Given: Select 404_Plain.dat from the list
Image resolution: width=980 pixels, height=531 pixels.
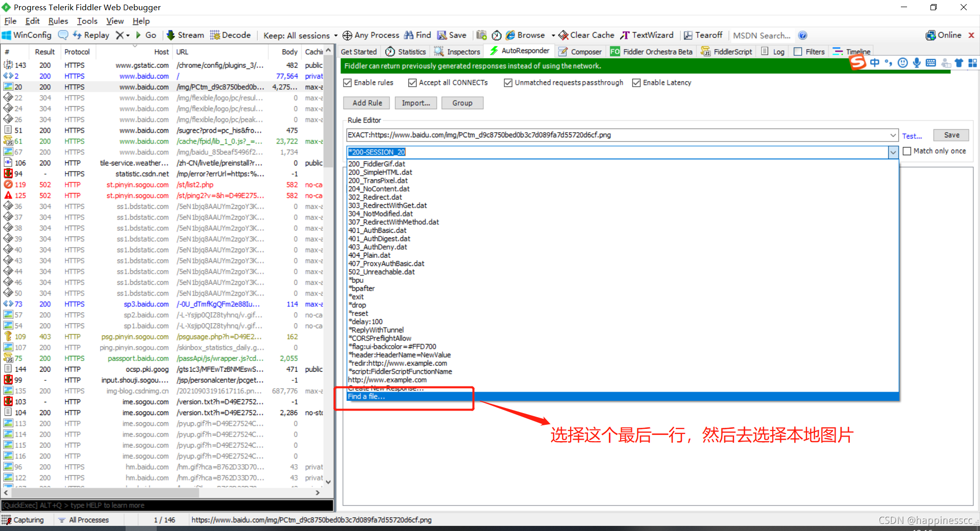Looking at the screenshot, I should [x=623, y=255].
